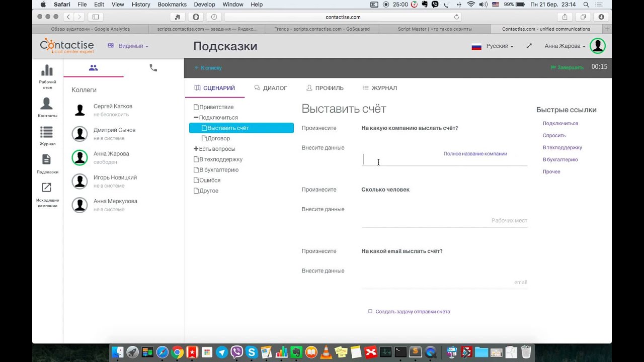Open the Журнал sidebar list icon
644x362 pixels.
[47, 132]
